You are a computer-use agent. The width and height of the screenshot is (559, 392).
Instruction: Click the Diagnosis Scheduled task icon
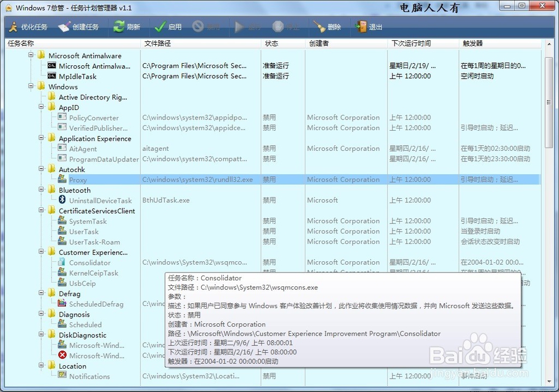pyautogui.click(x=62, y=324)
